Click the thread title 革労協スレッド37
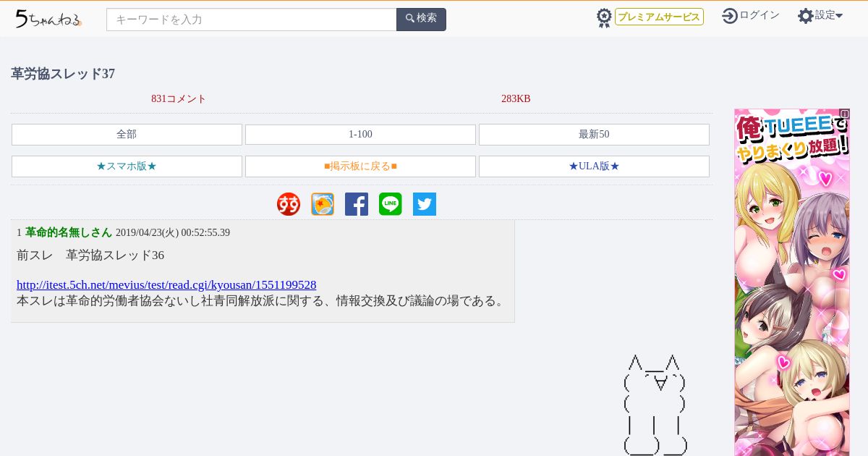 coord(63,74)
